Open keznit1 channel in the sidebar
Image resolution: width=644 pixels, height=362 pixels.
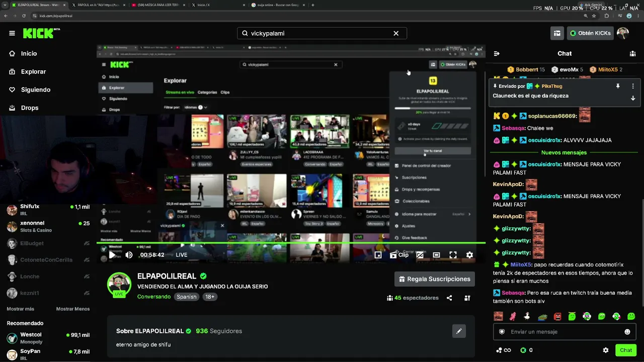tap(48, 293)
